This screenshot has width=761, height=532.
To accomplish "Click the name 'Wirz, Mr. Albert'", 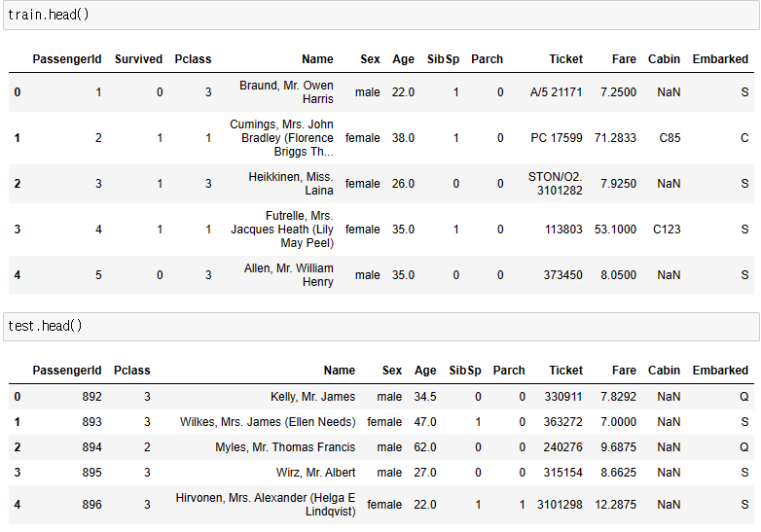I will pyautogui.click(x=316, y=473).
